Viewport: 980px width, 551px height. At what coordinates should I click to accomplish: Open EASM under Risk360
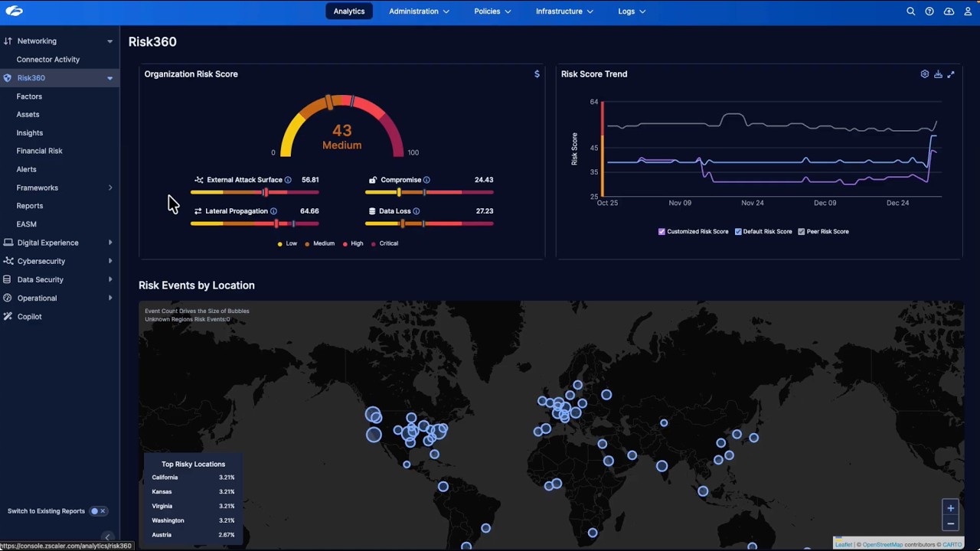click(27, 224)
